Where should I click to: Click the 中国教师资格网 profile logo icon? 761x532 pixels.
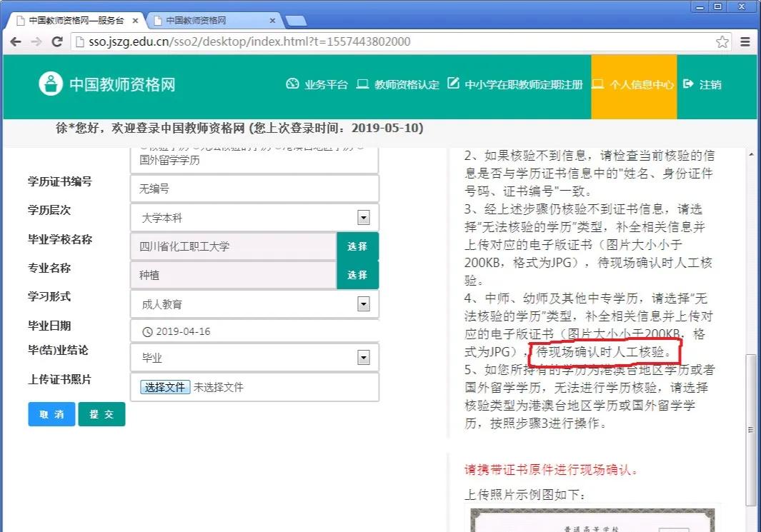tap(51, 83)
